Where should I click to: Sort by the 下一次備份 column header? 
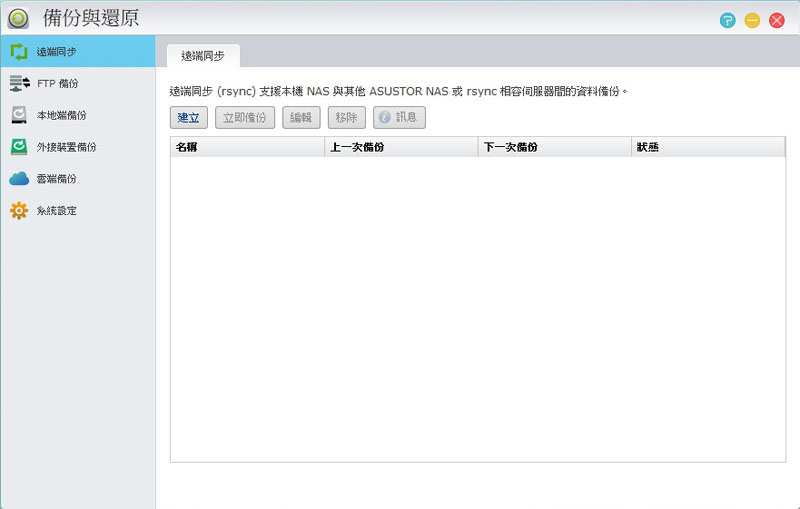[555, 147]
